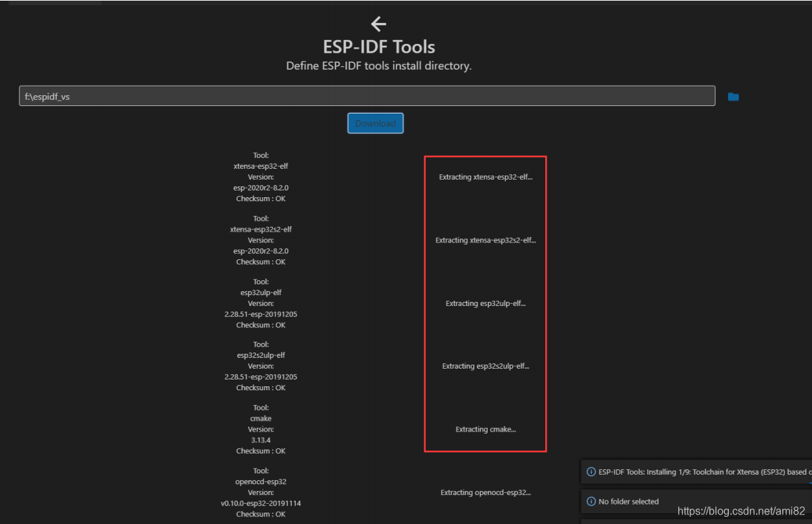Click the 'cmake' tool name
Image resolution: width=812 pixels, height=524 pixels.
[261, 419]
